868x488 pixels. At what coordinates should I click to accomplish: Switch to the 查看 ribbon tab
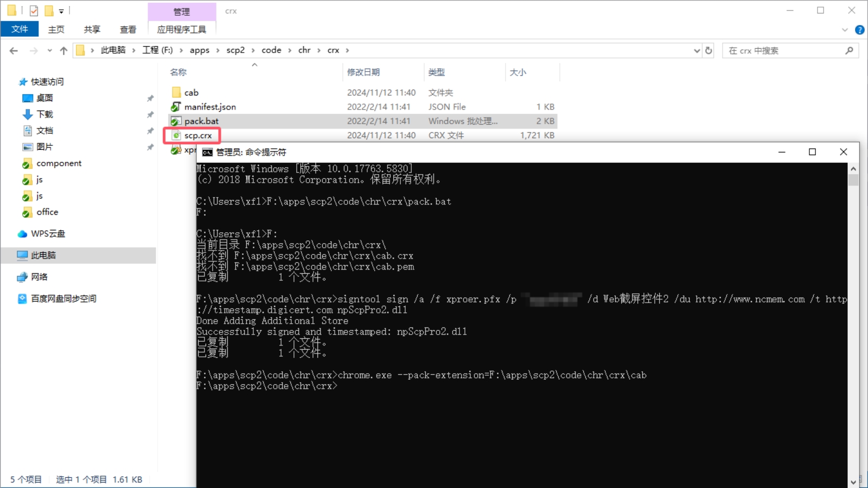pos(128,29)
